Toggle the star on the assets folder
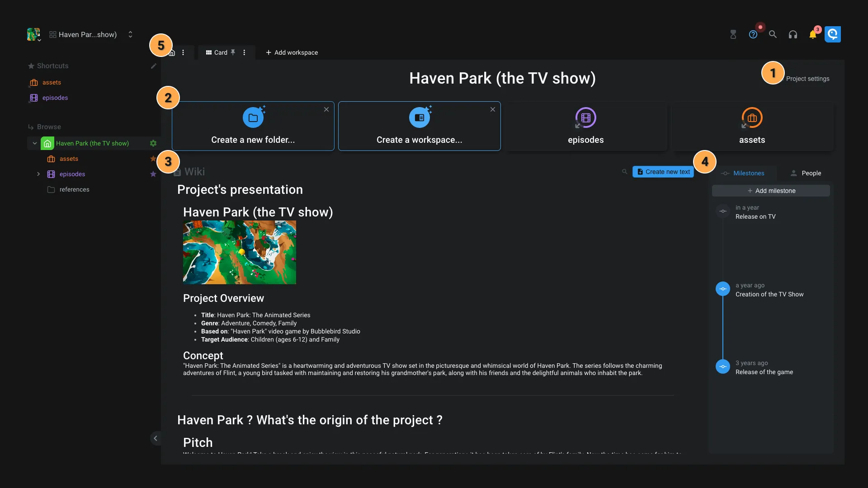This screenshot has height=488, width=868. click(x=153, y=159)
